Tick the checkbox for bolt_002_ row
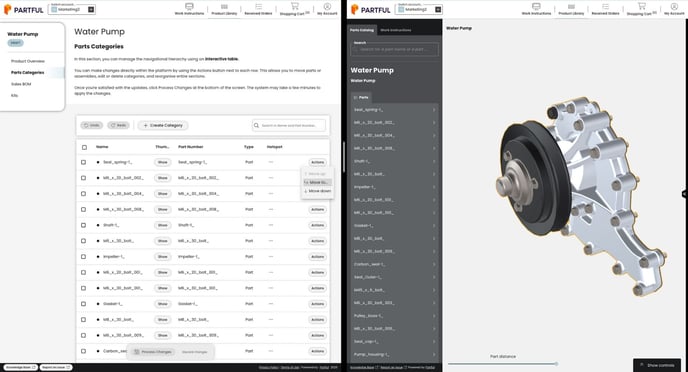Viewport: 688px width, 372px height. [x=83, y=178]
